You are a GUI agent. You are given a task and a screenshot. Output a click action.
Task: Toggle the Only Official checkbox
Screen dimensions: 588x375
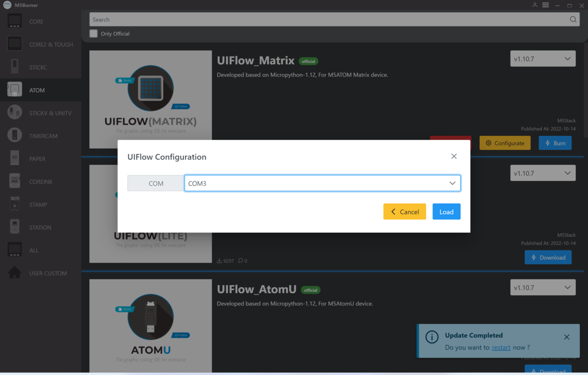tap(94, 34)
